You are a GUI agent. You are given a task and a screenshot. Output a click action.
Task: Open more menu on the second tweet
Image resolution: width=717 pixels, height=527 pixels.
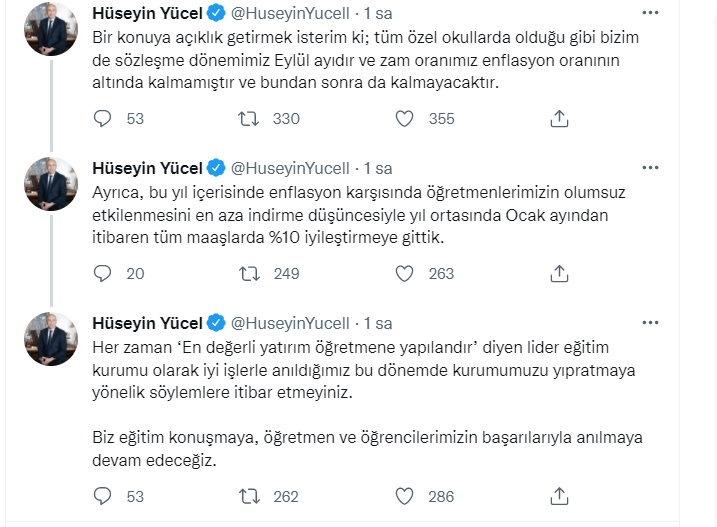(x=650, y=168)
